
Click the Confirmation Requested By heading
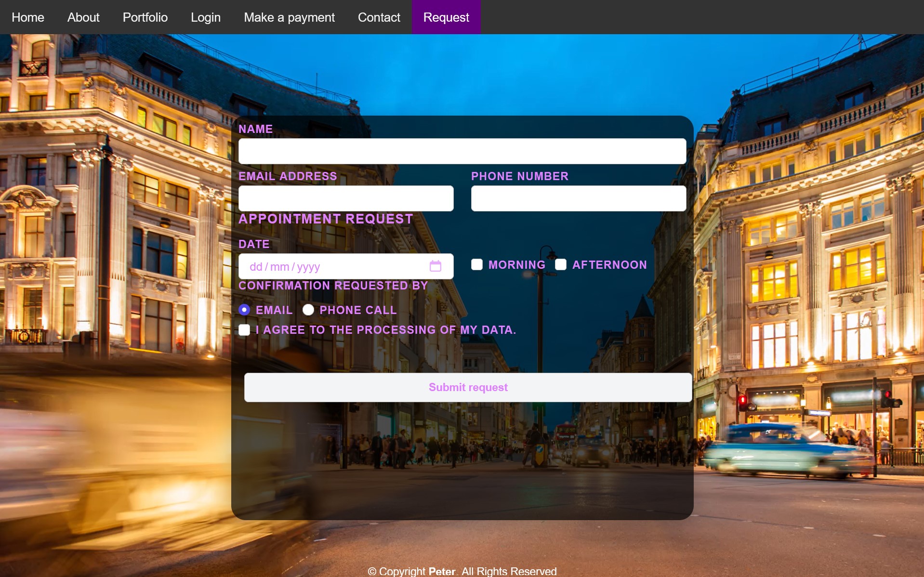(333, 286)
